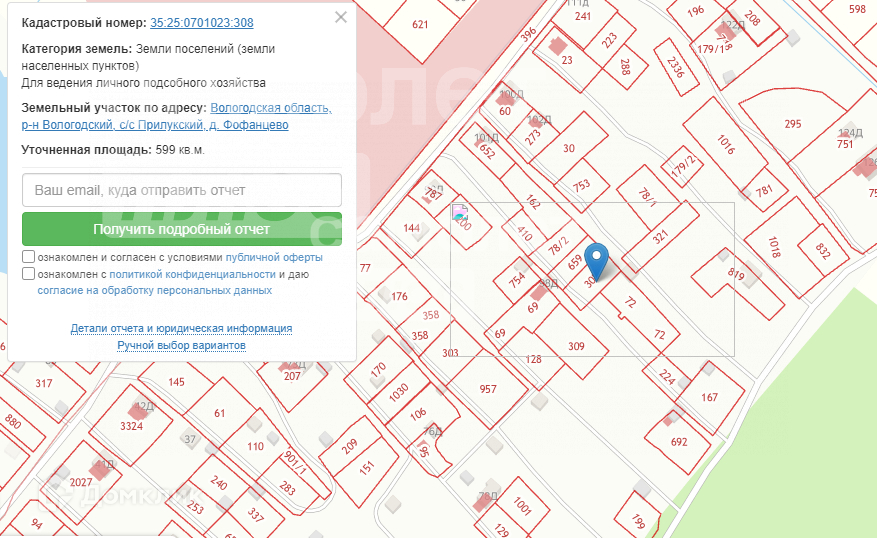
Task: Select parcel 957 on the map
Action: click(x=488, y=389)
